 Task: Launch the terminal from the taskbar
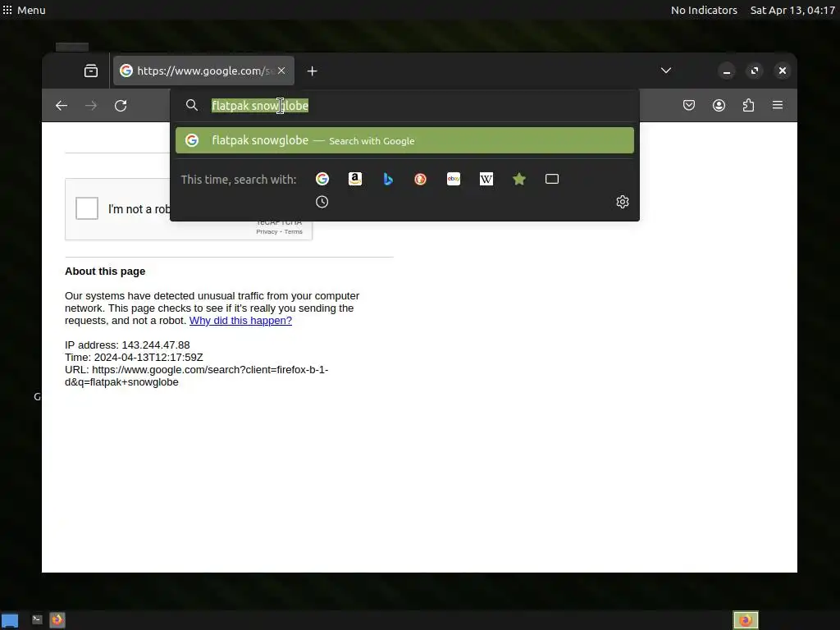click(x=37, y=620)
